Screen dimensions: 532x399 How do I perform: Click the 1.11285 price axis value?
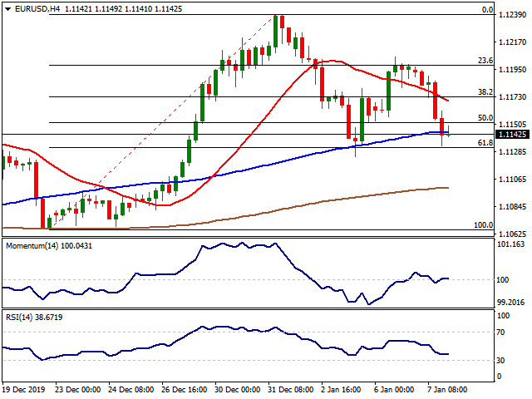(x=512, y=151)
